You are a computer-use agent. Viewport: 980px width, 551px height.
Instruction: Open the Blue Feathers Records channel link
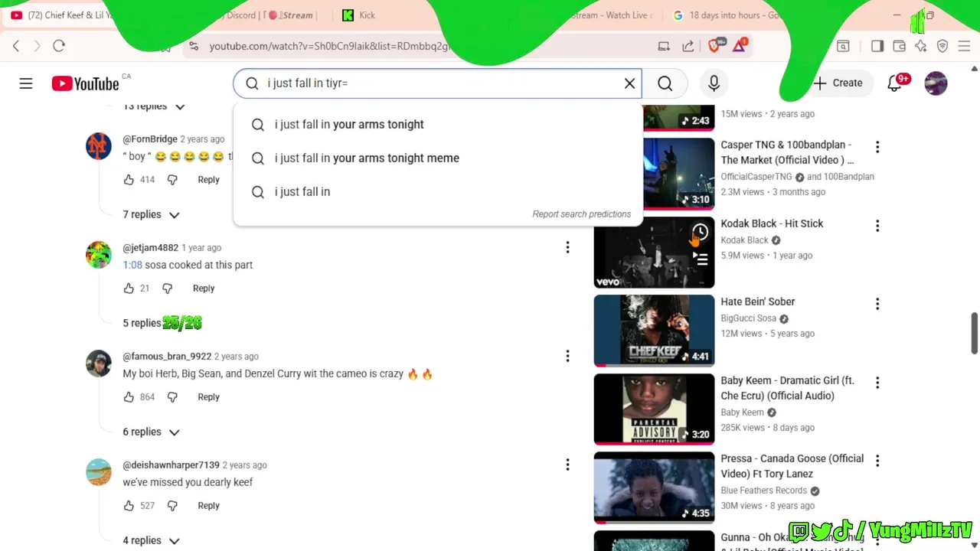[763, 491]
